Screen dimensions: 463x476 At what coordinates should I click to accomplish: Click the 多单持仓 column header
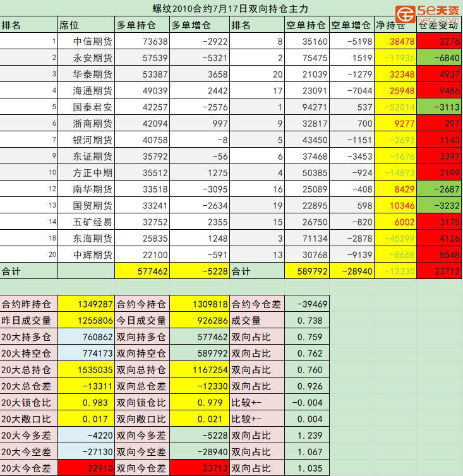point(142,25)
